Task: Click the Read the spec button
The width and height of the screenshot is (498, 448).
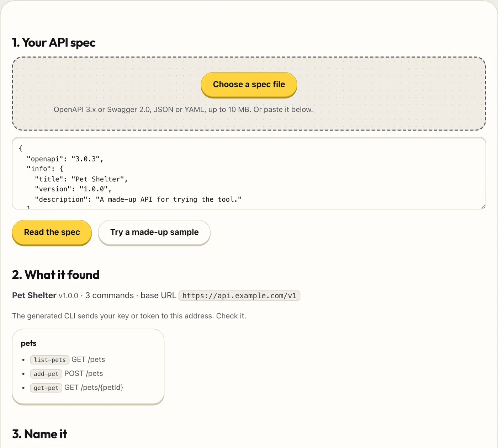Action: 52,232
